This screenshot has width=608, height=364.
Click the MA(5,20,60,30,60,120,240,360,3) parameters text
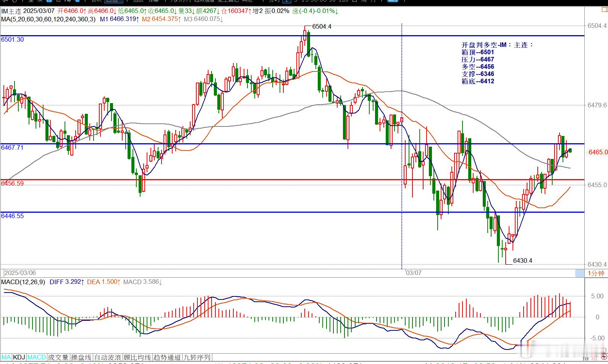click(x=49, y=19)
